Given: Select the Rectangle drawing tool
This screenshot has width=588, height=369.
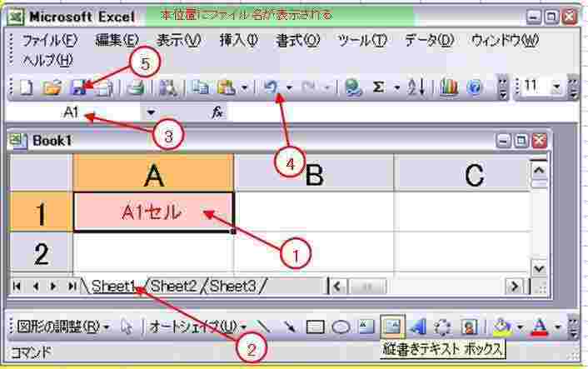Looking at the screenshot, I should 315,327.
